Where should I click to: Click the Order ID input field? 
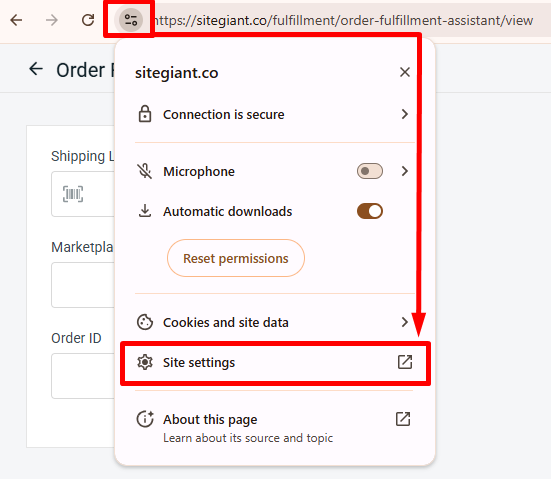(x=83, y=376)
